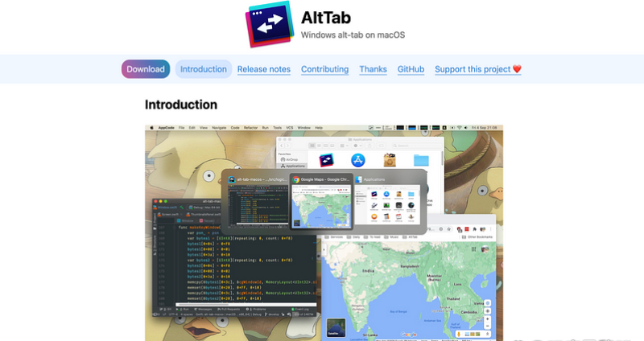Viewport: 644px width, 341px height.
Task: Go to the Contributing page link
Action: 325,69
